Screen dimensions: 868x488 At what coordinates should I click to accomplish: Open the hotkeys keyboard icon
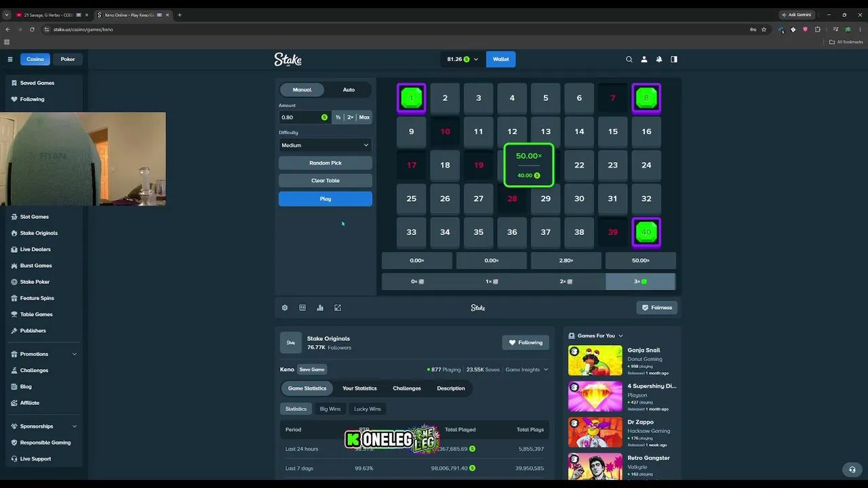coord(302,308)
